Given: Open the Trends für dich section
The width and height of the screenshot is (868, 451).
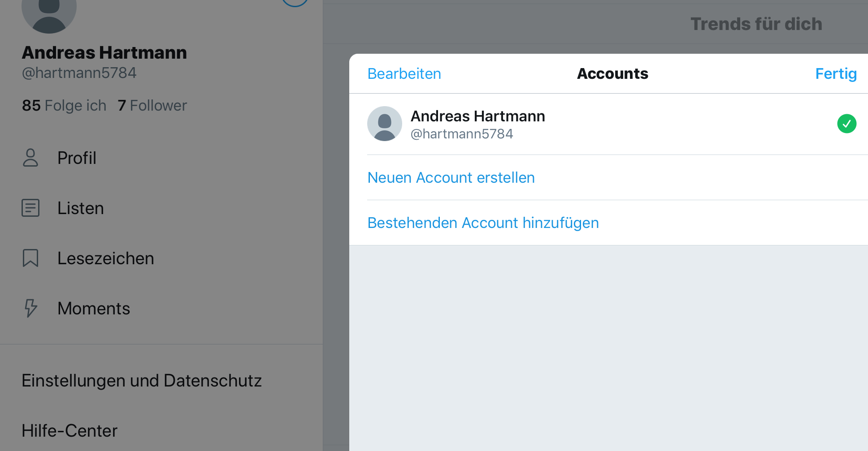Looking at the screenshot, I should click(x=756, y=24).
